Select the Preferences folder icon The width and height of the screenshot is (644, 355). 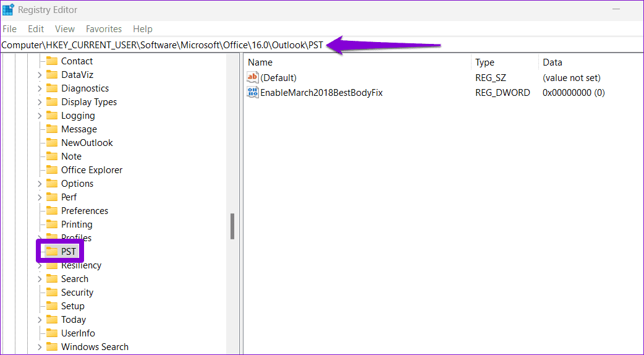[52, 210]
